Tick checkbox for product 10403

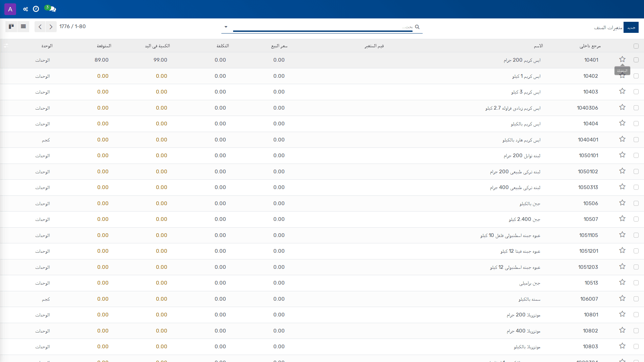[x=636, y=92]
